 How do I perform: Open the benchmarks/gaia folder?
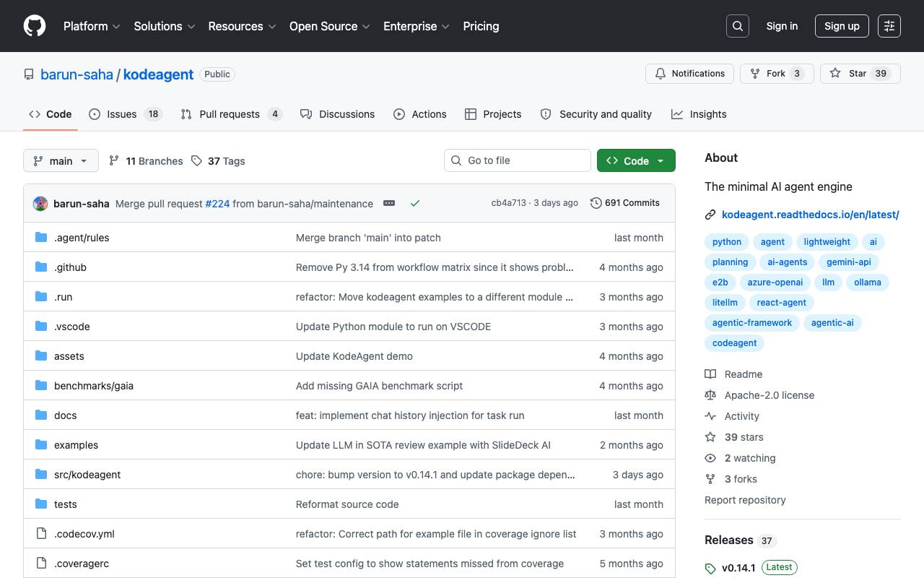94,386
